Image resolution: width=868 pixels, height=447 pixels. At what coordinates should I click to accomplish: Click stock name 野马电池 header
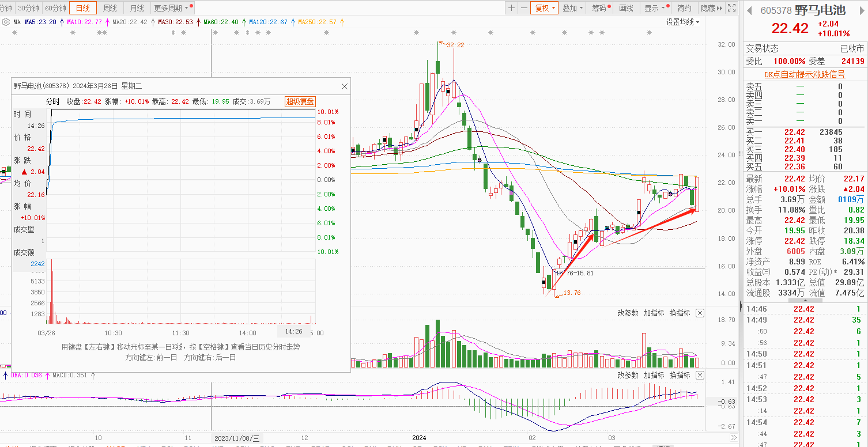pos(820,10)
